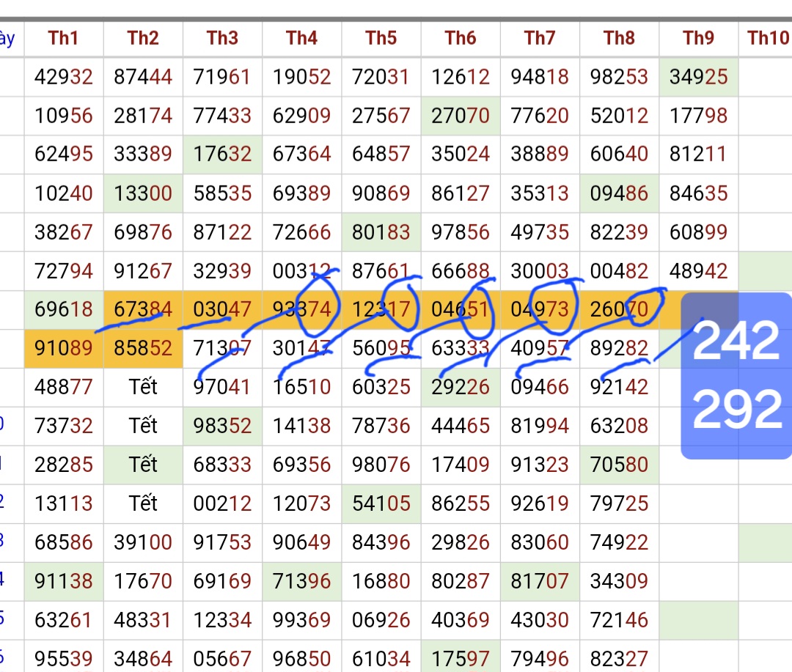792x672 pixels.
Task: Select the Th3 column header
Action: tap(222, 38)
